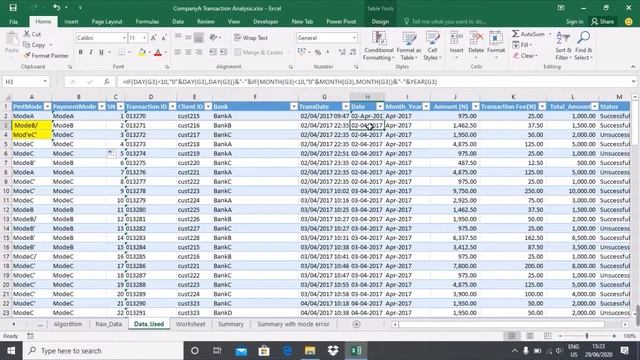The height and width of the screenshot is (360, 640).
Task: Click in the formula bar text
Action: [x=280, y=82]
